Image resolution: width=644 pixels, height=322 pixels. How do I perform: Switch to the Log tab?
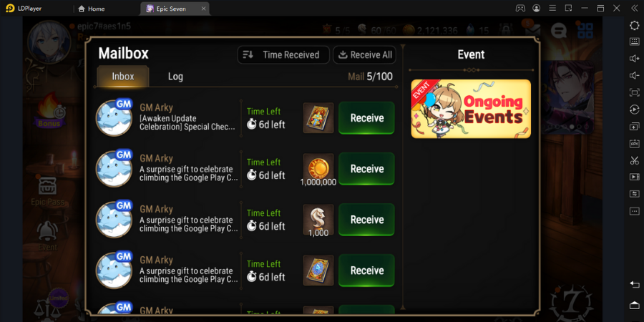click(175, 77)
